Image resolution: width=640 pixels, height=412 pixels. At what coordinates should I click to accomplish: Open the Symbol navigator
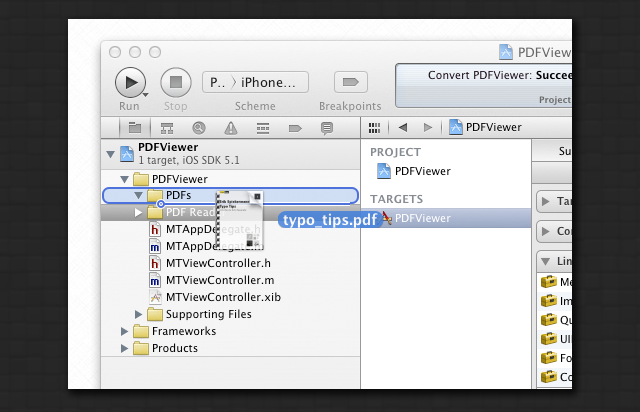coord(167,128)
